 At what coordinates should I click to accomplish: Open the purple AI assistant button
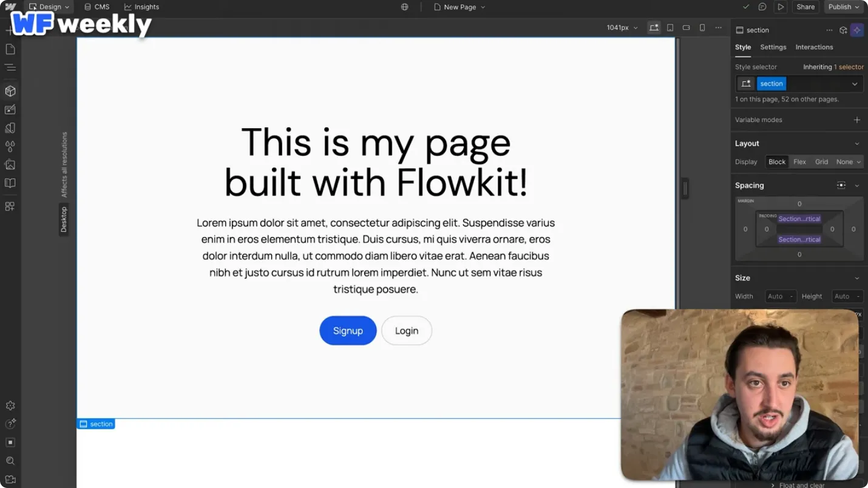tap(857, 30)
